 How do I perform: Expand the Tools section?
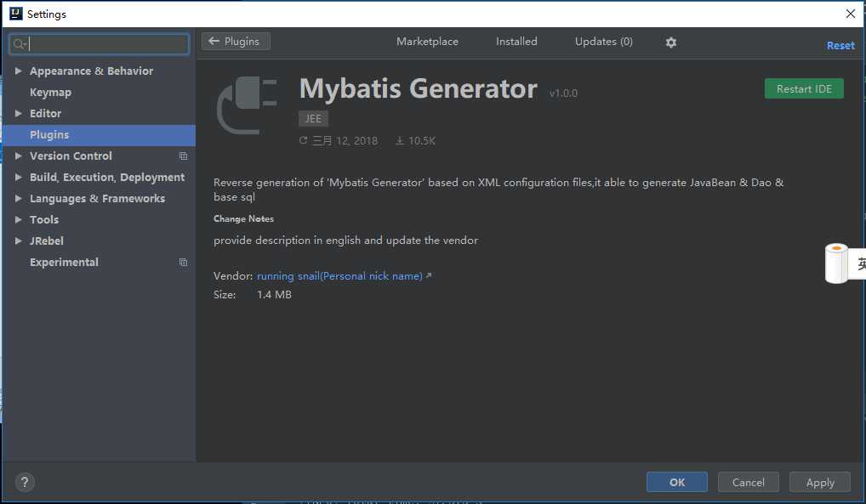click(18, 220)
